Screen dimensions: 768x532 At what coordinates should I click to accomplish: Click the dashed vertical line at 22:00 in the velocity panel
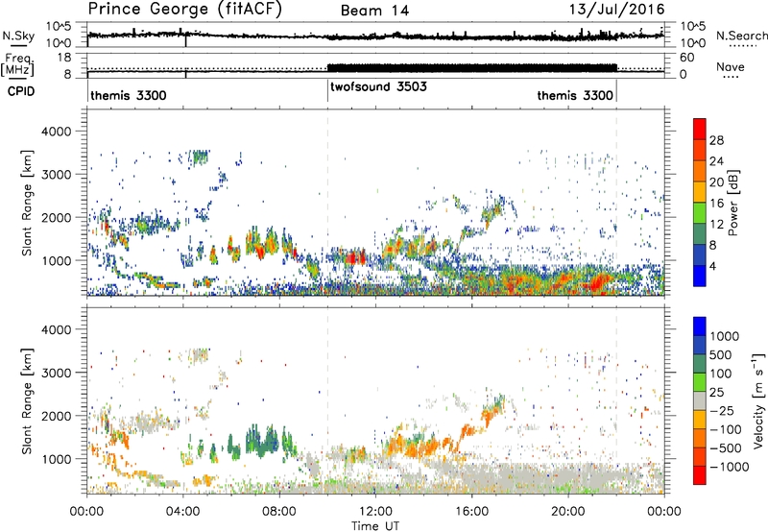coord(616,400)
